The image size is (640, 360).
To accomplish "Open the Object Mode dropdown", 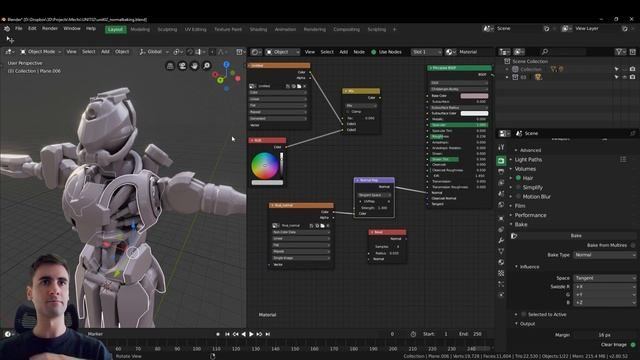I will pos(40,52).
